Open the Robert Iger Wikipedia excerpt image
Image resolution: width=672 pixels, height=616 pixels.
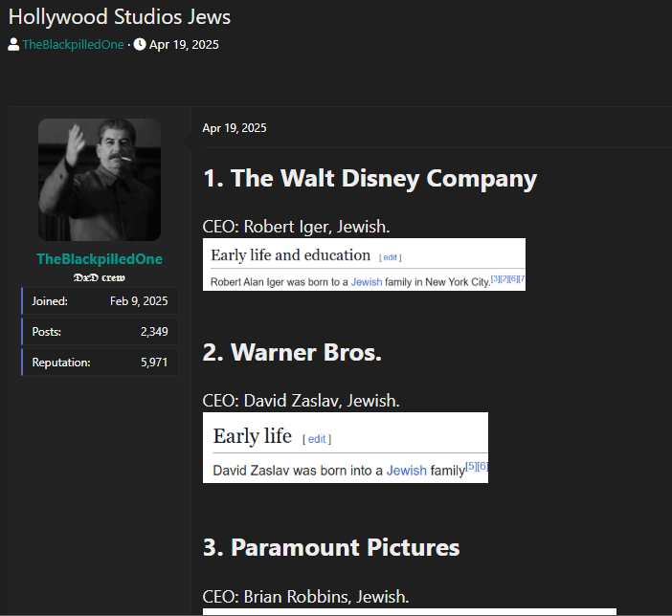coord(364,264)
